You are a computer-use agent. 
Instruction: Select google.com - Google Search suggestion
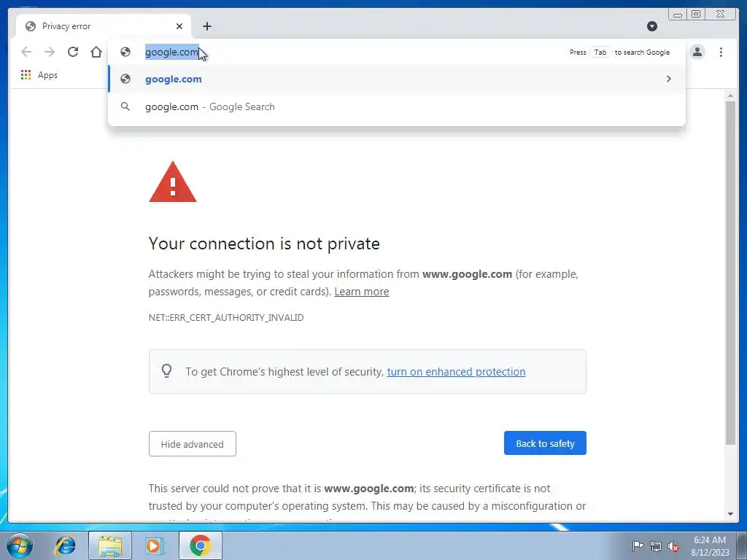pyautogui.click(x=397, y=106)
